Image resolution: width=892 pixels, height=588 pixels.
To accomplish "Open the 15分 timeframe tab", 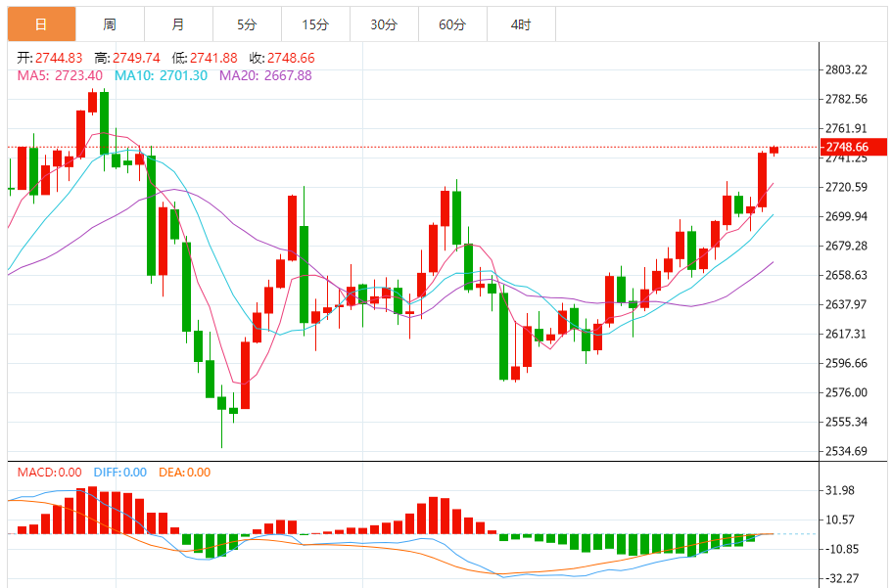I will pos(315,24).
